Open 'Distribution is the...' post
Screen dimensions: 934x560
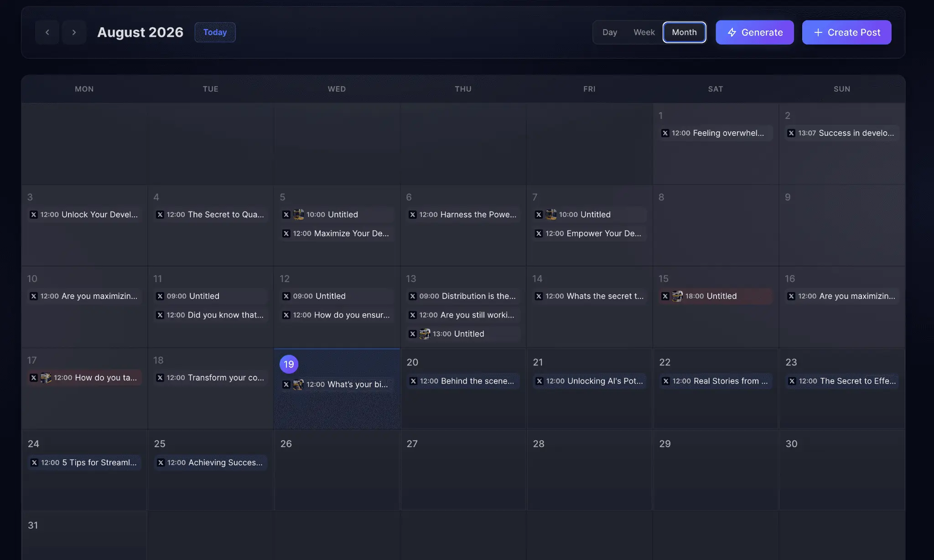click(x=463, y=296)
